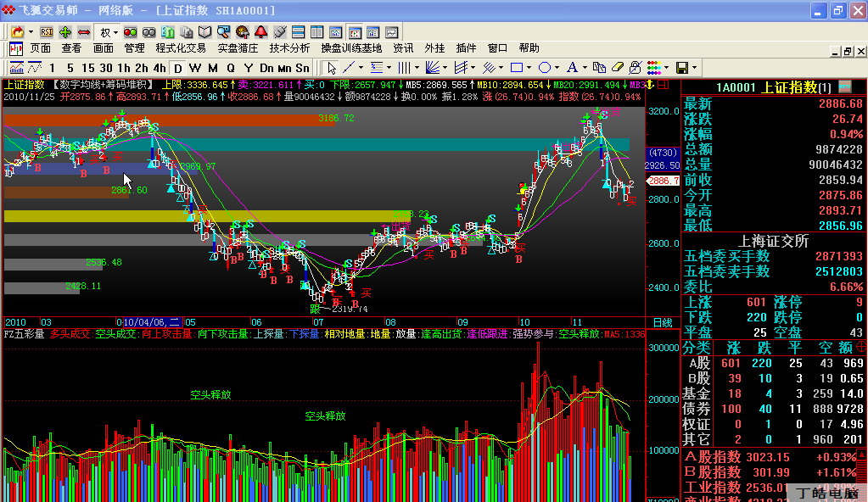Toggle the 15-minute chart period
868x502 pixels.
point(87,67)
